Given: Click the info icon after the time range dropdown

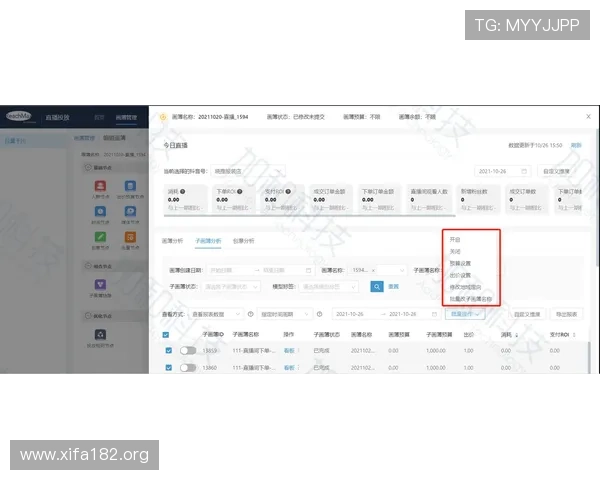Looking at the screenshot, I should click(x=320, y=314).
